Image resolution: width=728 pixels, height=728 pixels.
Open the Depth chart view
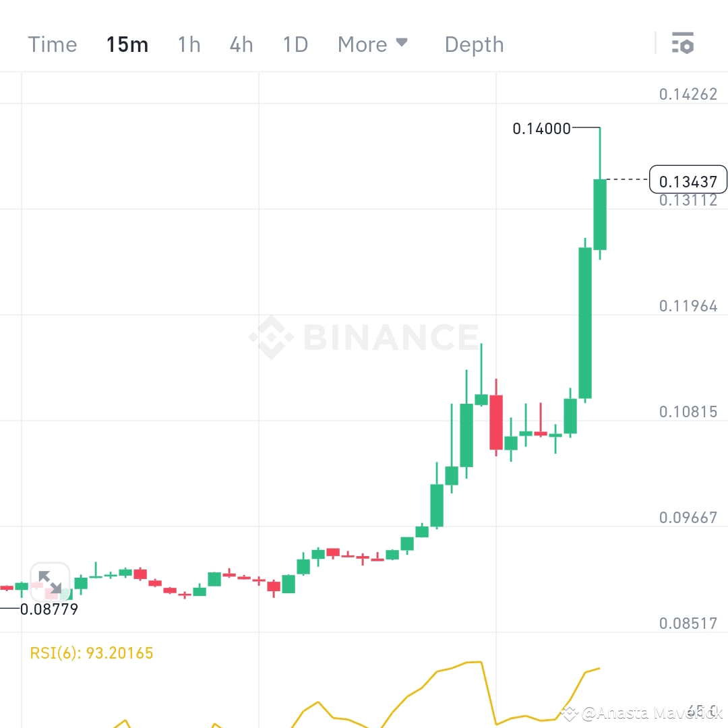point(474,44)
